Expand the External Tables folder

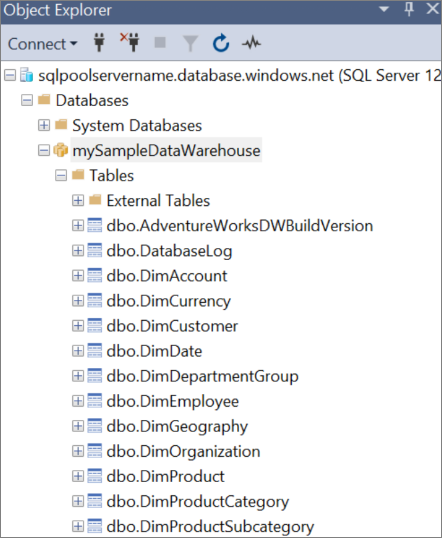pyautogui.click(x=78, y=200)
